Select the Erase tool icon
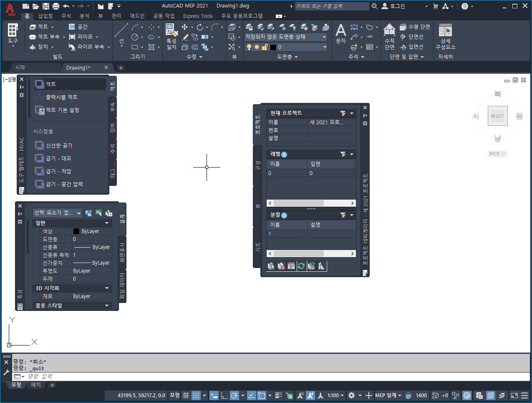 click(185, 37)
